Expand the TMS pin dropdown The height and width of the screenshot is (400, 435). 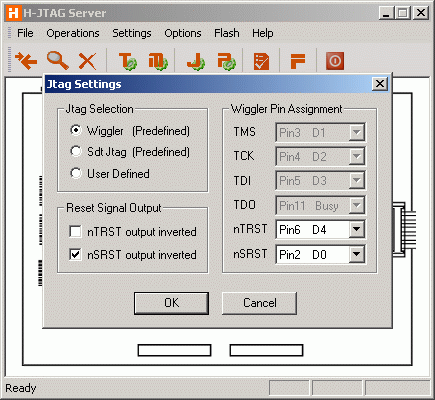(x=357, y=132)
